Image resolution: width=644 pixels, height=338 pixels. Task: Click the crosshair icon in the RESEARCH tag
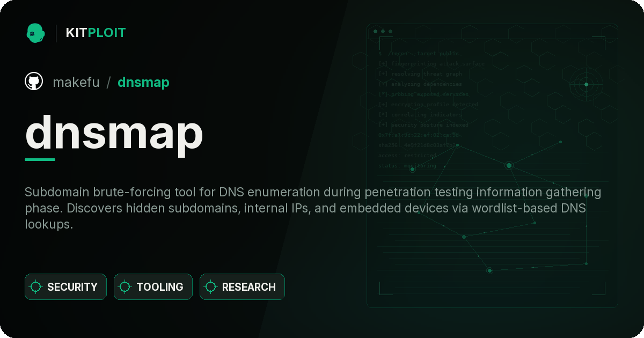coord(211,287)
